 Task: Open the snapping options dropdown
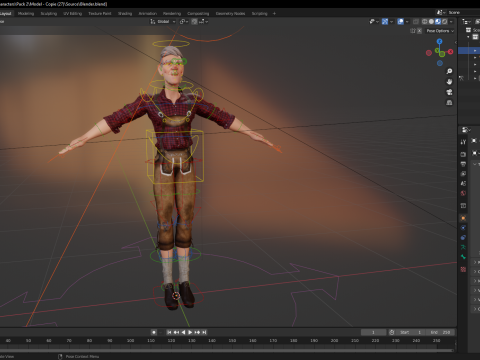click(x=204, y=22)
